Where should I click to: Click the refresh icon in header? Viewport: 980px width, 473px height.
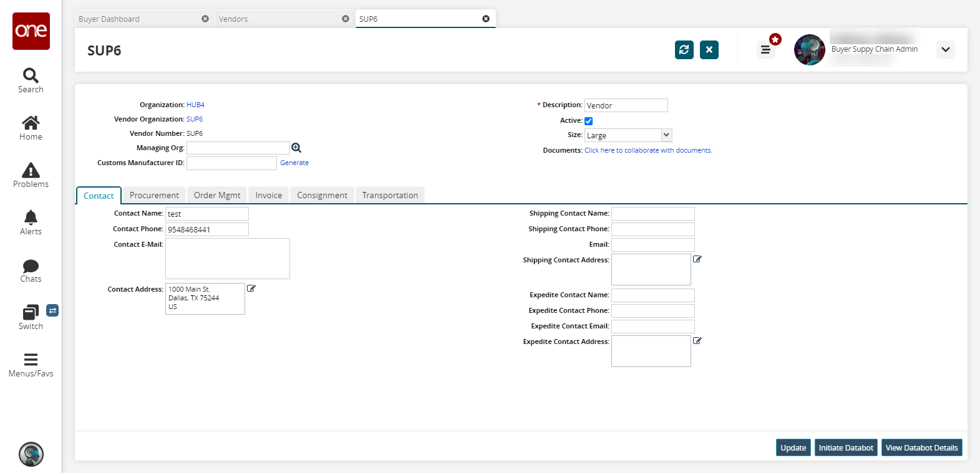click(x=684, y=50)
